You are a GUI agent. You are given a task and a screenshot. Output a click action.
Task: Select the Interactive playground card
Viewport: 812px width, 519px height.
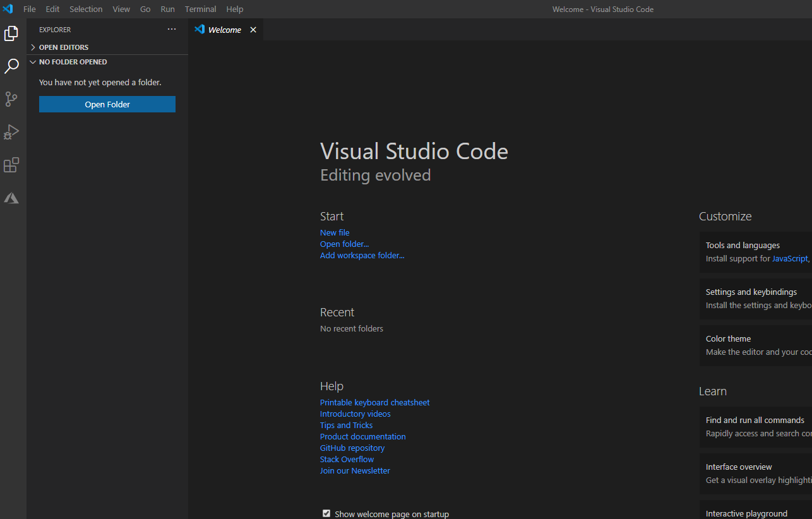pos(756,510)
